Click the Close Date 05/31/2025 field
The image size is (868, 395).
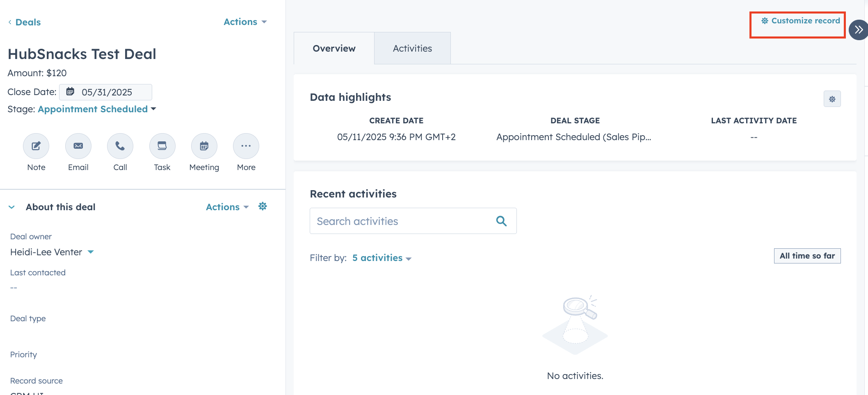click(x=105, y=92)
